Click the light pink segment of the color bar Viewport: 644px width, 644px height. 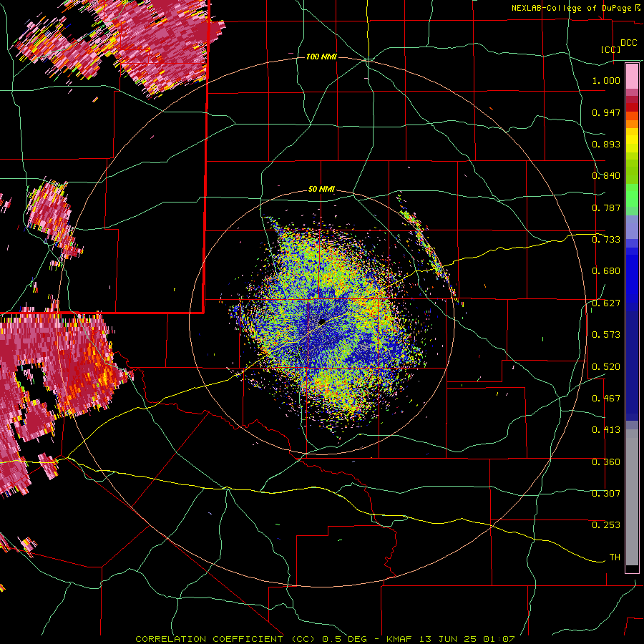click(x=632, y=77)
